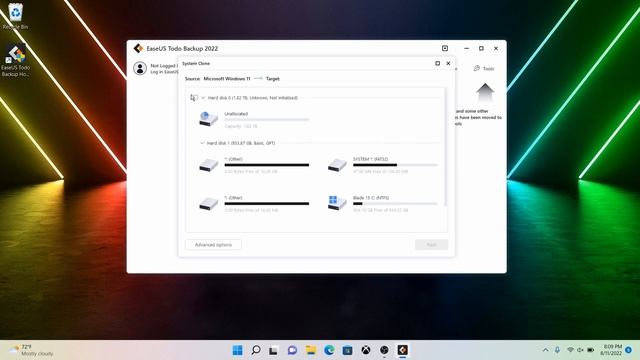Click the SYSTEM FAT32 partition usage bar

coord(395,165)
